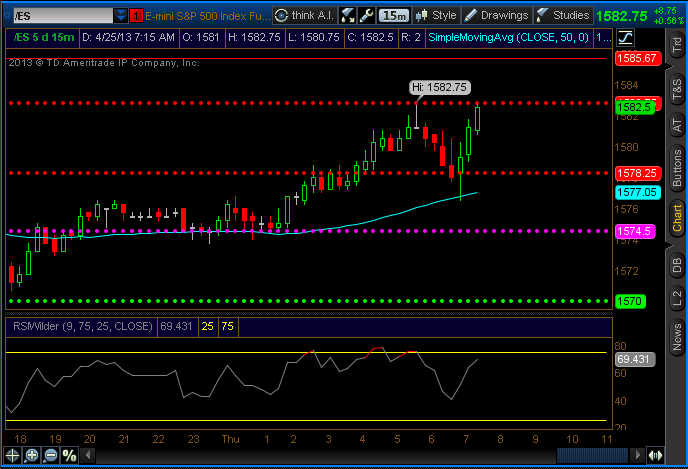688x469 pixels.
Task: Click the Hi: 1582.75 bubble
Action: (440, 87)
